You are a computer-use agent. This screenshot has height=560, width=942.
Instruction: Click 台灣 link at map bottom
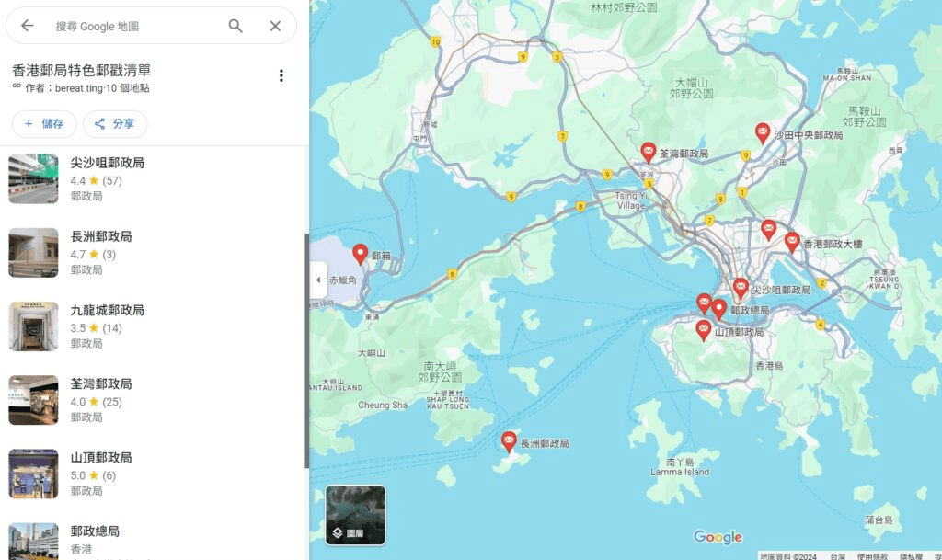[x=837, y=556]
